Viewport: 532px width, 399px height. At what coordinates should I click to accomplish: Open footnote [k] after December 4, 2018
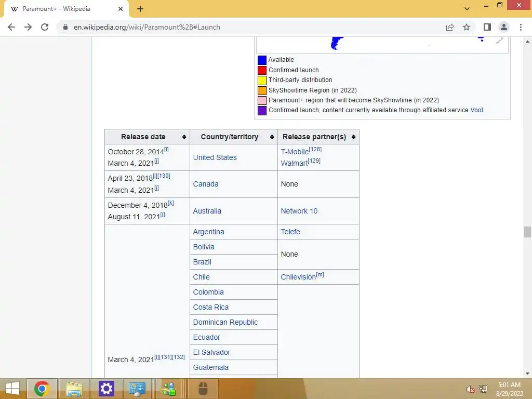[170, 203]
